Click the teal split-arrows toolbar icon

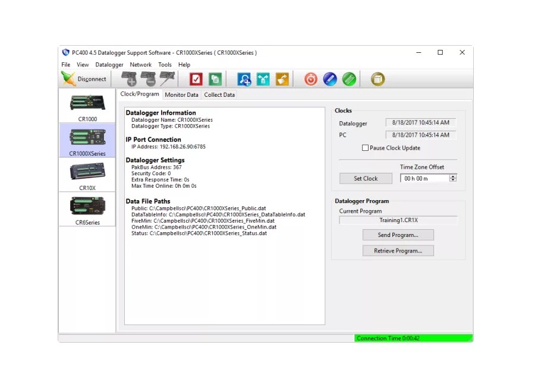click(x=263, y=79)
